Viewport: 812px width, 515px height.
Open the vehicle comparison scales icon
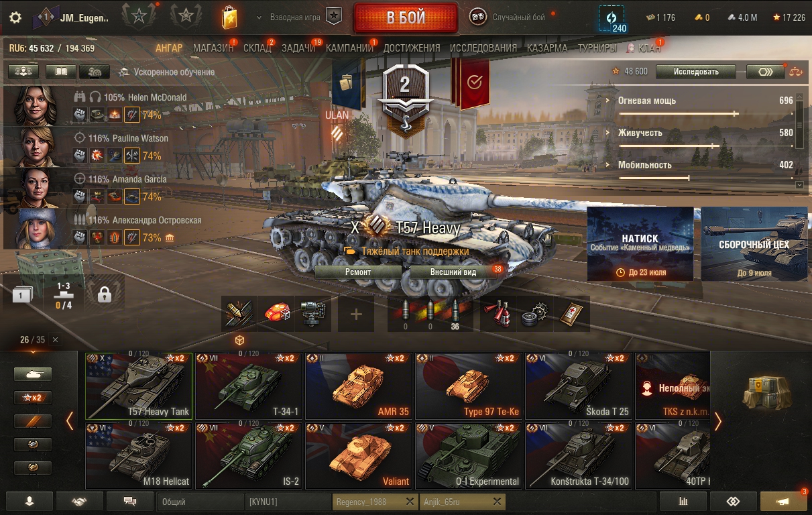coord(795,72)
